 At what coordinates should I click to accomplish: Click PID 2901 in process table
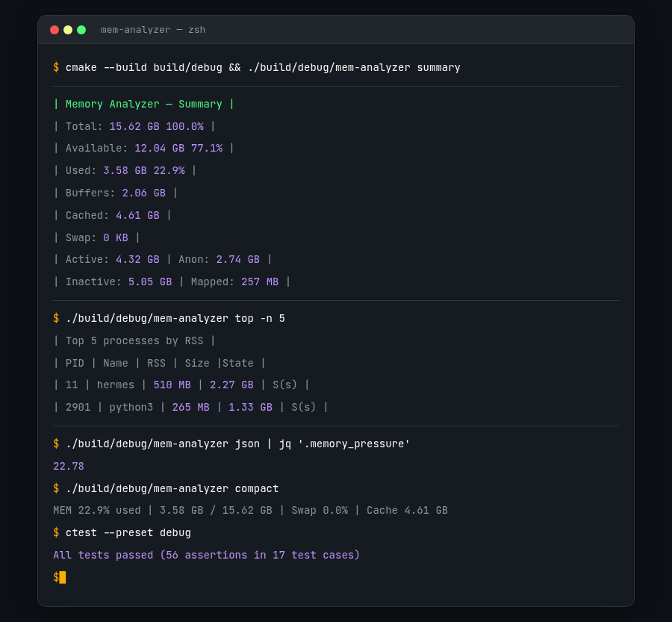[78, 407]
